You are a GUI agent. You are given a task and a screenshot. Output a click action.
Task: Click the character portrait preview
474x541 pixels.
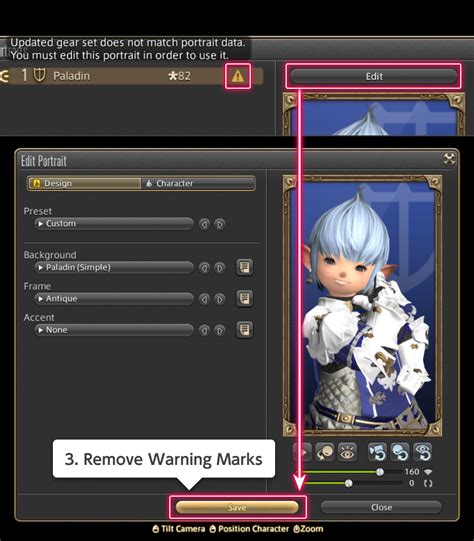pyautogui.click(x=362, y=306)
